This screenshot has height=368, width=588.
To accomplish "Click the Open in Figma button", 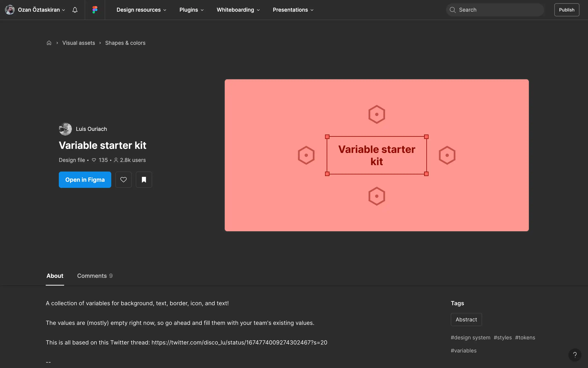I will click(x=85, y=180).
